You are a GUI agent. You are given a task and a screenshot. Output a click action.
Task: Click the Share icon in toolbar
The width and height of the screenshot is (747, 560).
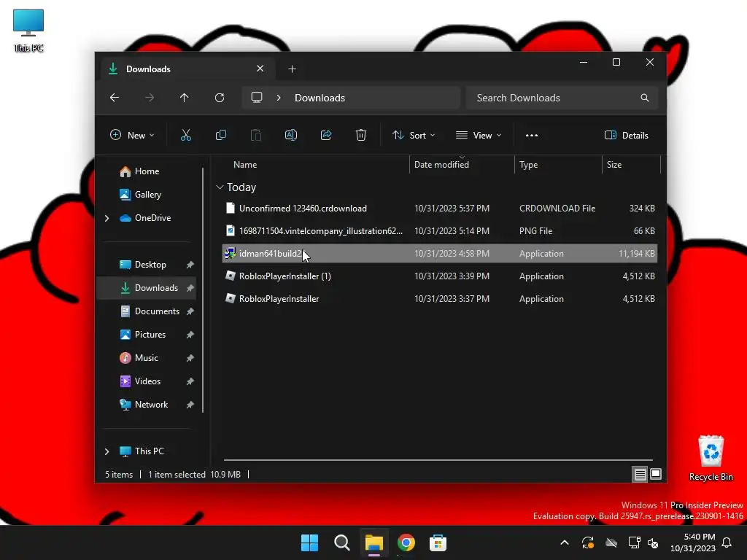pos(326,135)
